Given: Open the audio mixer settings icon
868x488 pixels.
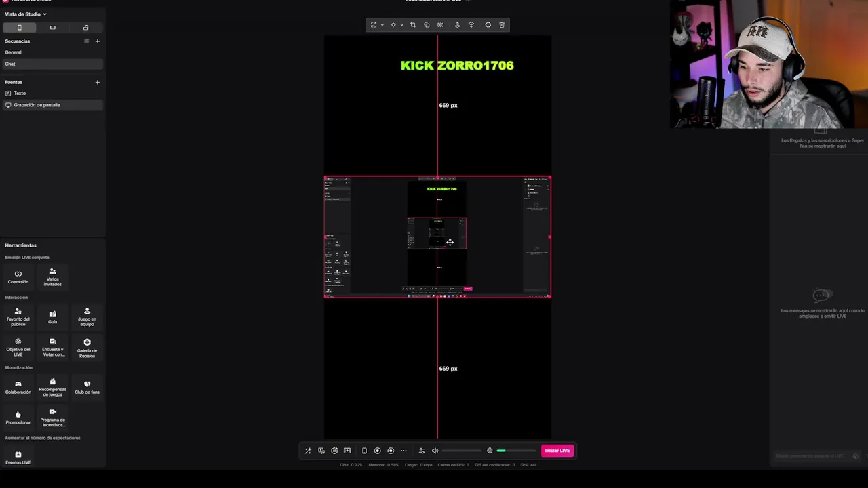Looking at the screenshot, I should [x=422, y=451].
